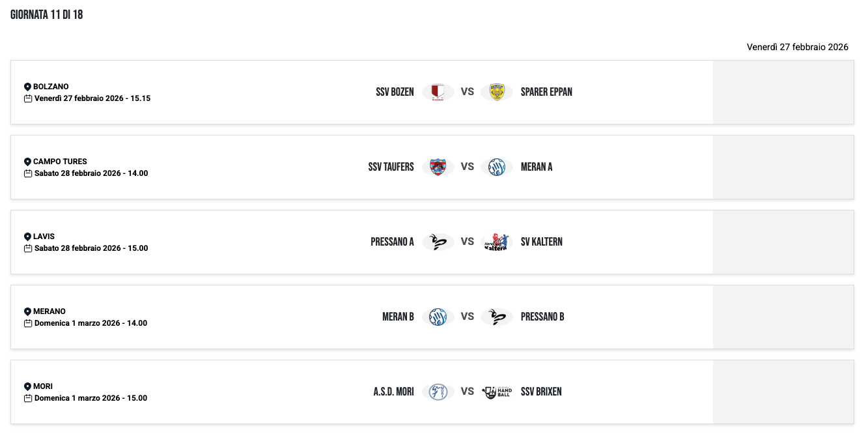Click the Meran B team logo
The width and height of the screenshot is (868, 445).
438,317
